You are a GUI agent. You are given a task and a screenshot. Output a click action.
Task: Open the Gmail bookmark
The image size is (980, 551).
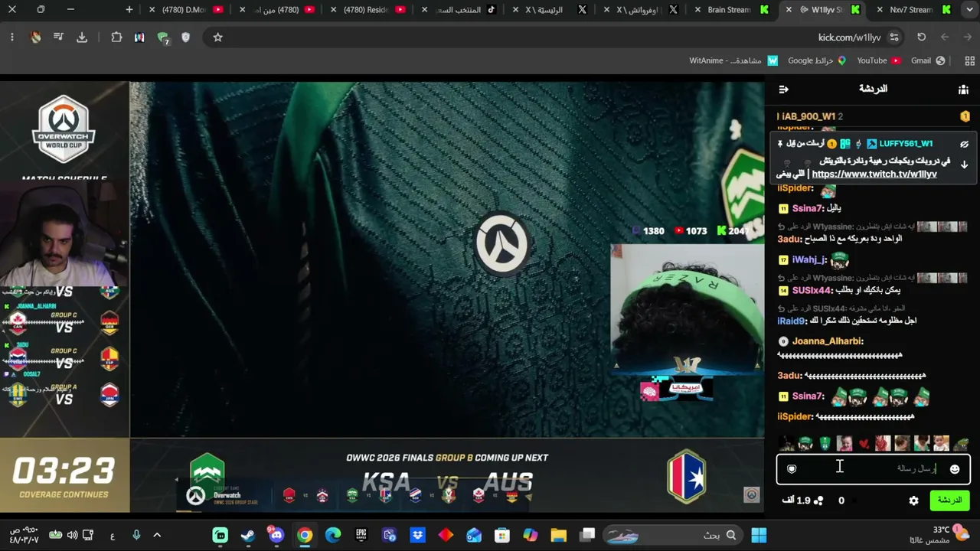coord(928,60)
